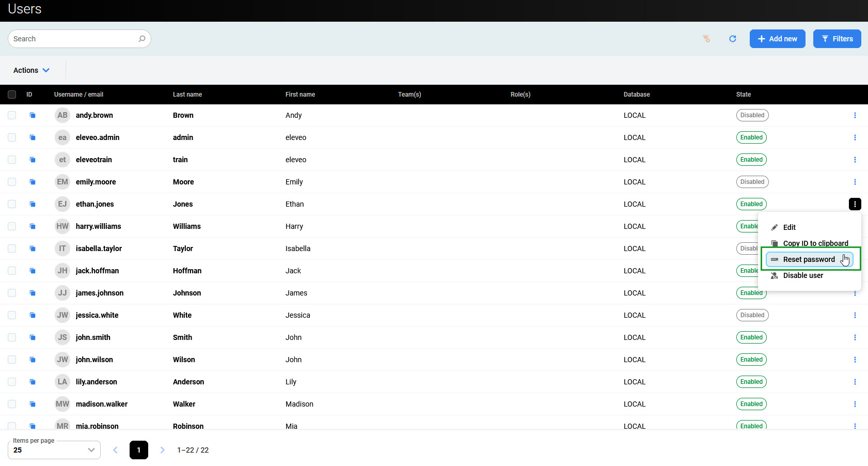The width and height of the screenshot is (868, 466).
Task: Open the three-dot menu for john.smith row
Action: point(855,337)
